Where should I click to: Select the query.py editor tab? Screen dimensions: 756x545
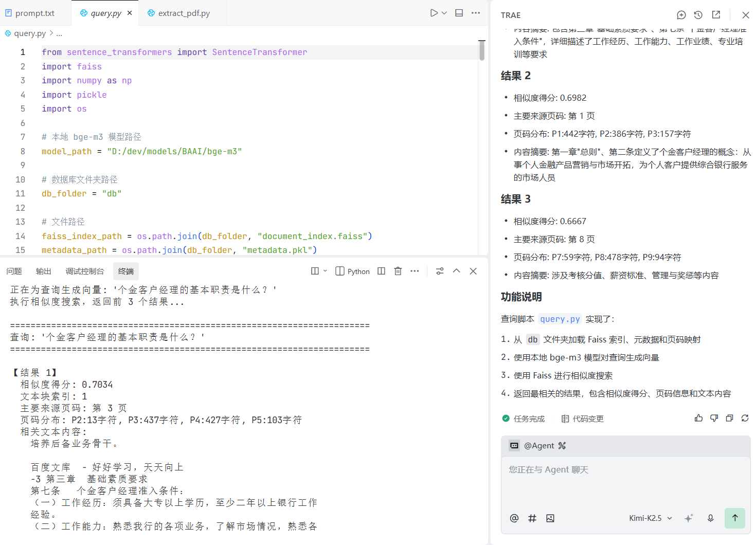click(x=105, y=13)
